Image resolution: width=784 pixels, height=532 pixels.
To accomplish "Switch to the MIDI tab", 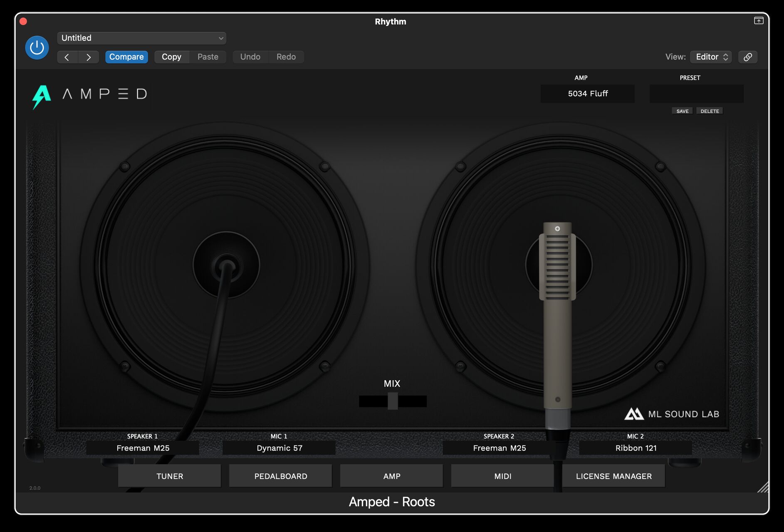I will (x=503, y=476).
